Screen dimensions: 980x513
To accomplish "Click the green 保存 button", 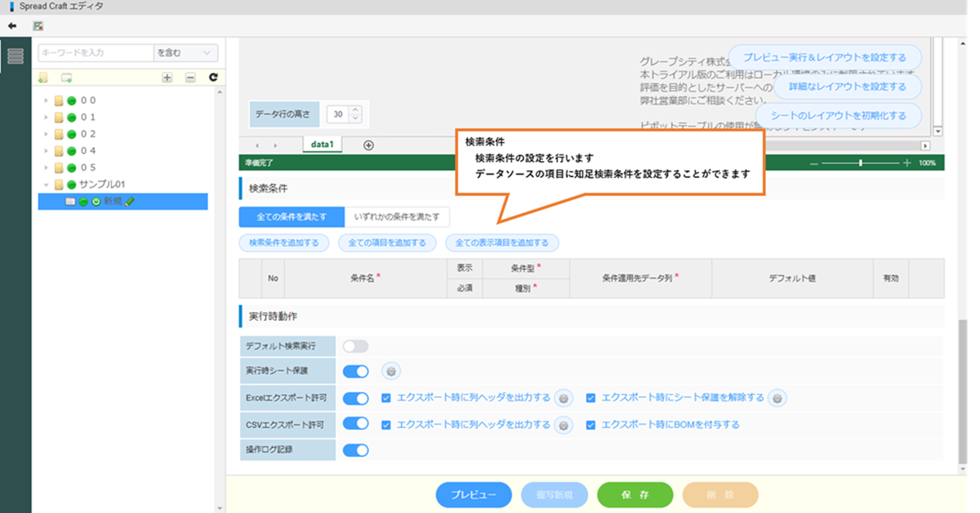I will 635,495.
